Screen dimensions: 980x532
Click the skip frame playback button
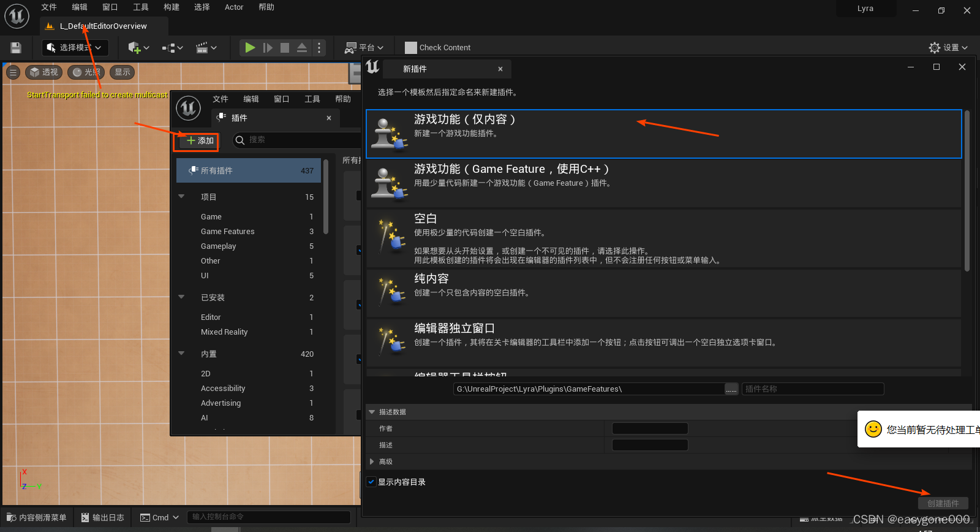(x=268, y=48)
